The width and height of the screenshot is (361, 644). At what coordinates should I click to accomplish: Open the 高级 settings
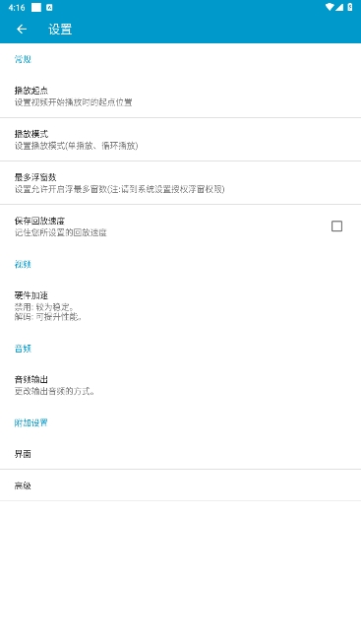click(x=181, y=485)
